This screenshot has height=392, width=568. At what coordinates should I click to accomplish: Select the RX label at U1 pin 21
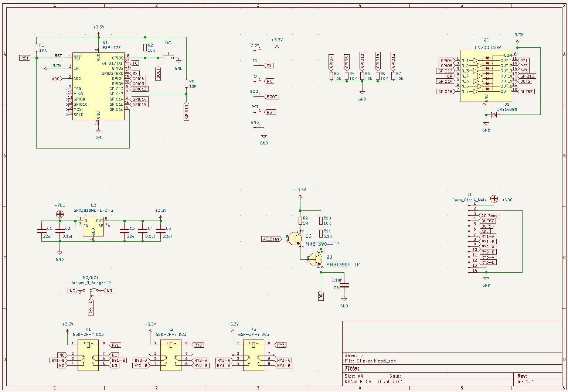135,74
